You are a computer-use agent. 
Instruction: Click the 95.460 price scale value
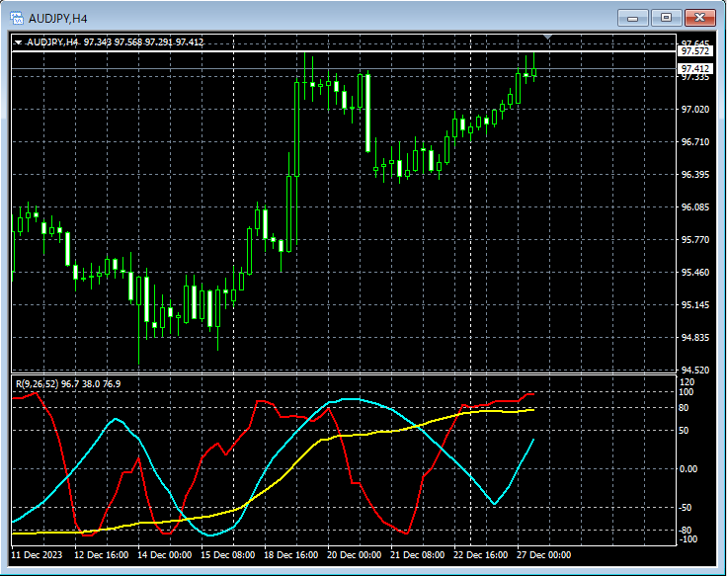pyautogui.click(x=695, y=273)
